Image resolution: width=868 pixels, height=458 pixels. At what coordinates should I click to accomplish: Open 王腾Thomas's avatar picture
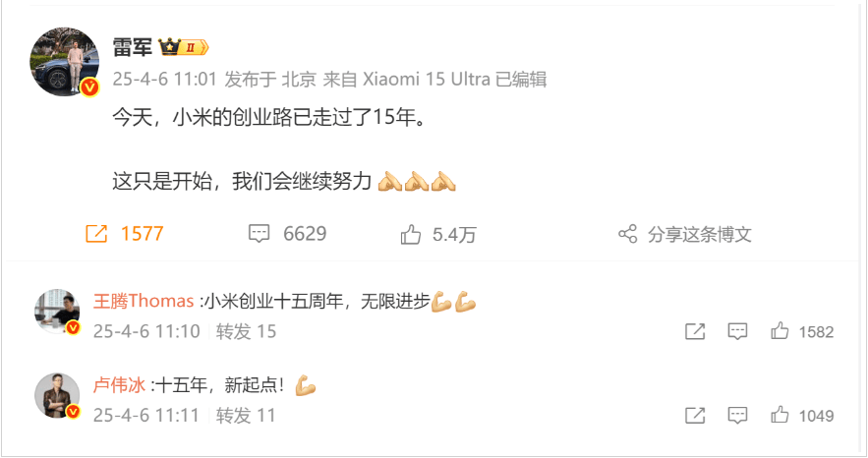point(57,312)
